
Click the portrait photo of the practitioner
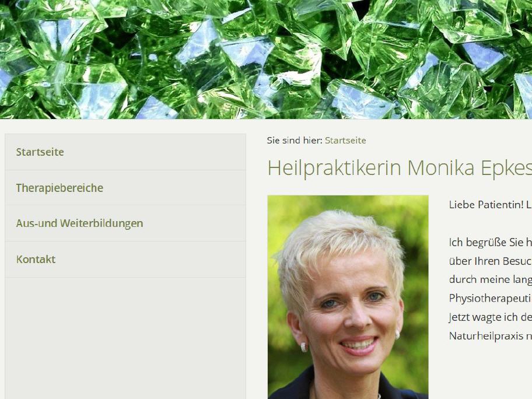(348, 297)
